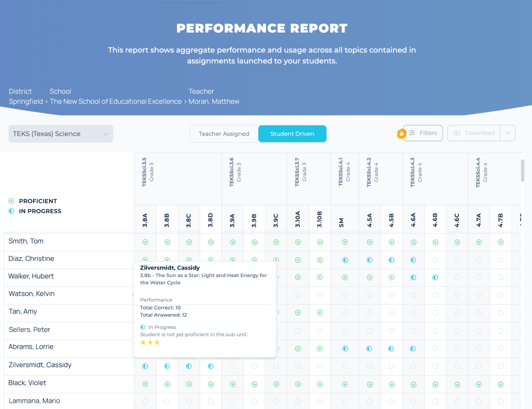Select the Student Driven toggle option
The height and width of the screenshot is (409, 532).
292,134
